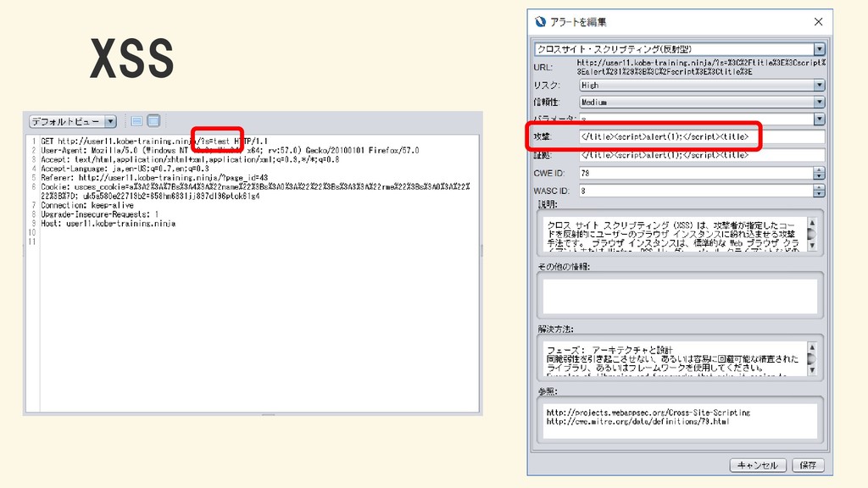The height and width of the screenshot is (488, 868).
Task: Click the User-Agent header line
Action: click(230, 151)
